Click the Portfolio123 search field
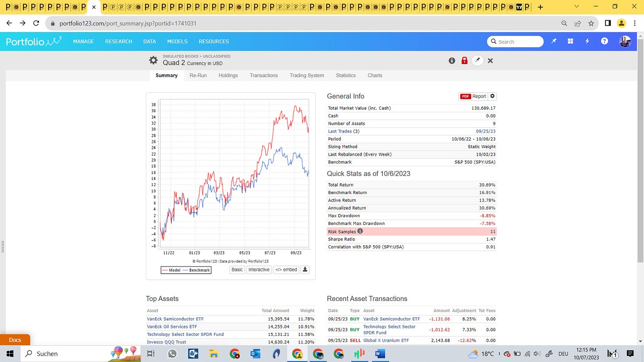 pos(515,42)
